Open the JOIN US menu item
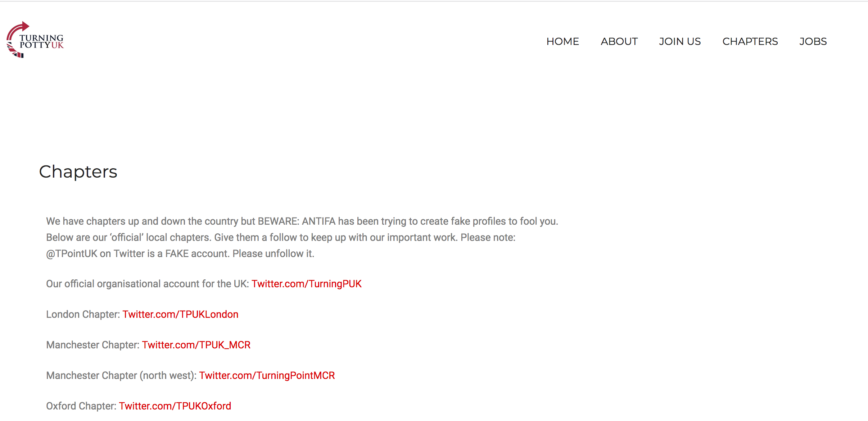Image resolution: width=868 pixels, height=421 pixels. (680, 42)
